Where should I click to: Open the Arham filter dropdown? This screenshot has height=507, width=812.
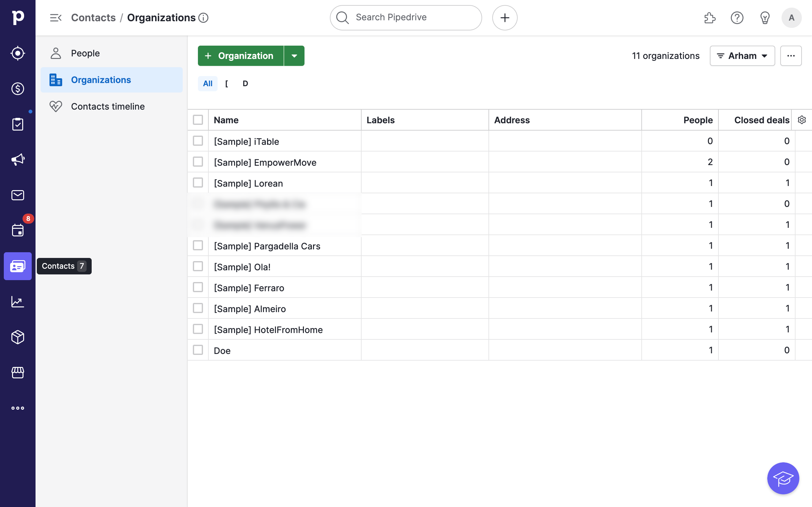coord(742,56)
